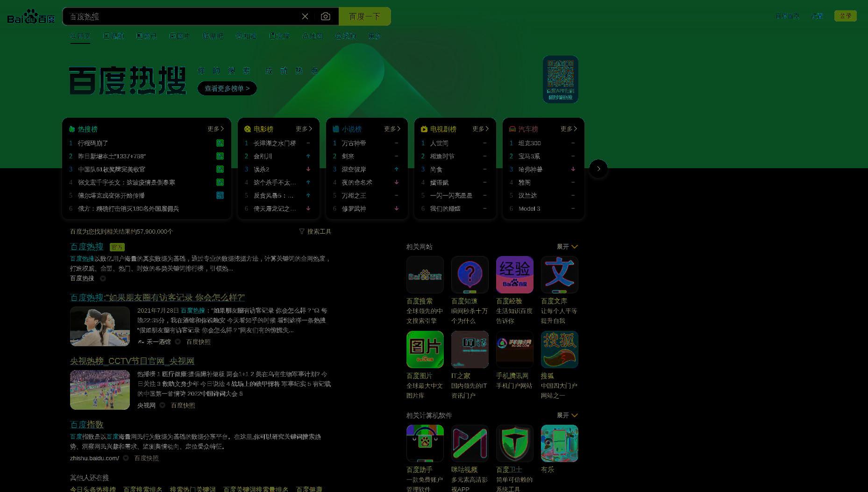Open 设置 at top right
The height and width of the screenshot is (492, 868).
817,16
